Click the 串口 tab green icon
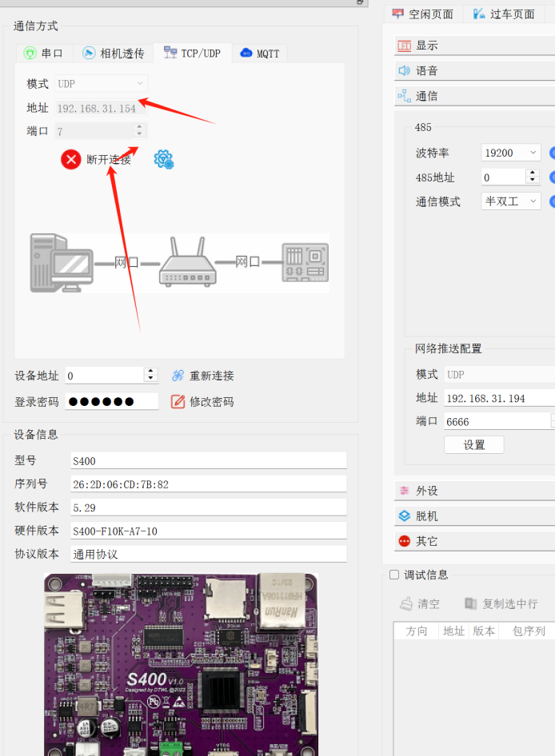 coord(30,53)
